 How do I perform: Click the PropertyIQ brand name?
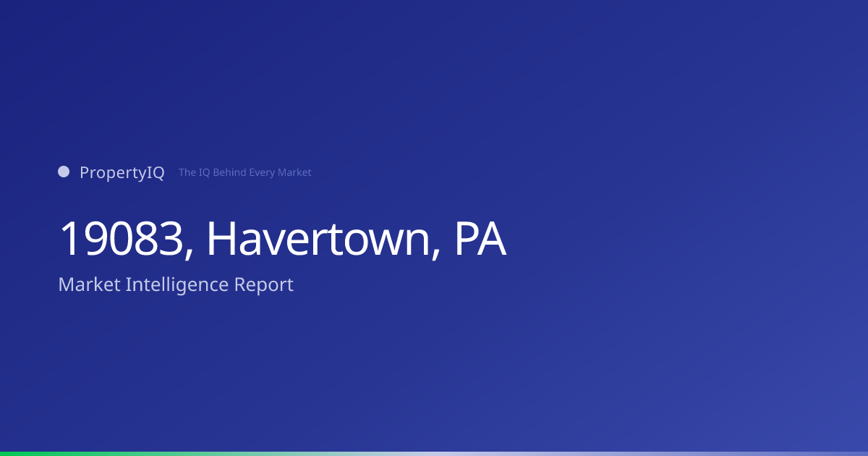click(x=122, y=173)
